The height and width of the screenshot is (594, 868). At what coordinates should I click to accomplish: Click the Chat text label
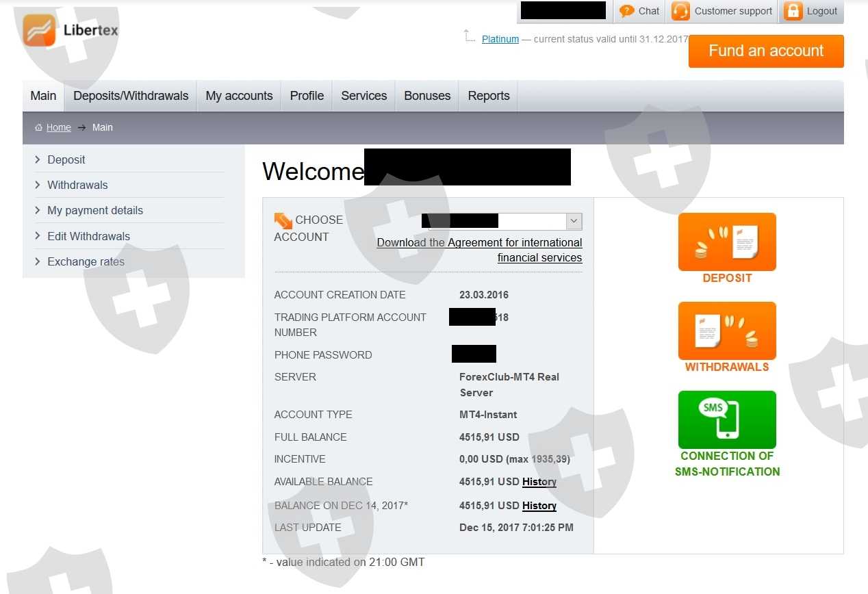click(x=649, y=11)
